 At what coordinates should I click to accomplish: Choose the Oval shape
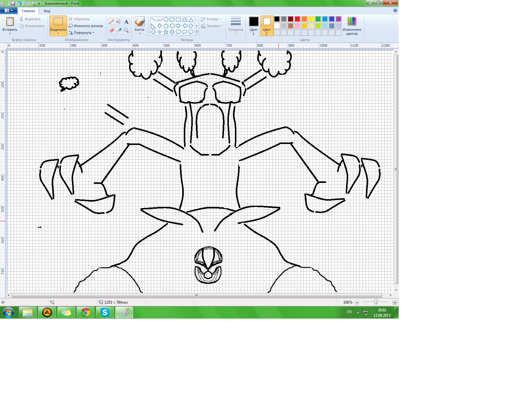tap(166, 20)
